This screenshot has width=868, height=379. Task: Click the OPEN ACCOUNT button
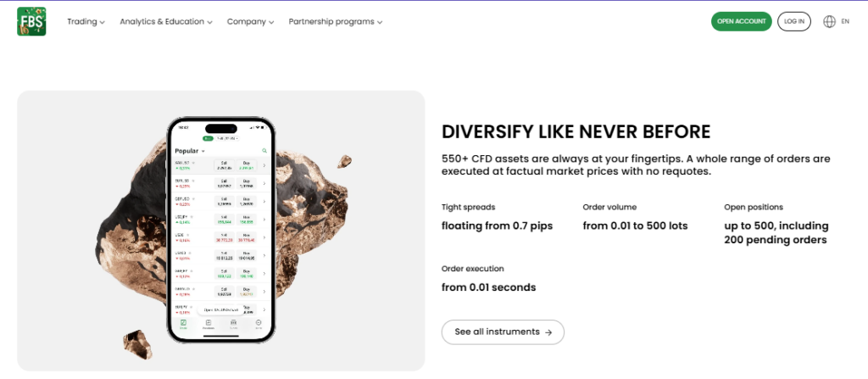click(741, 21)
